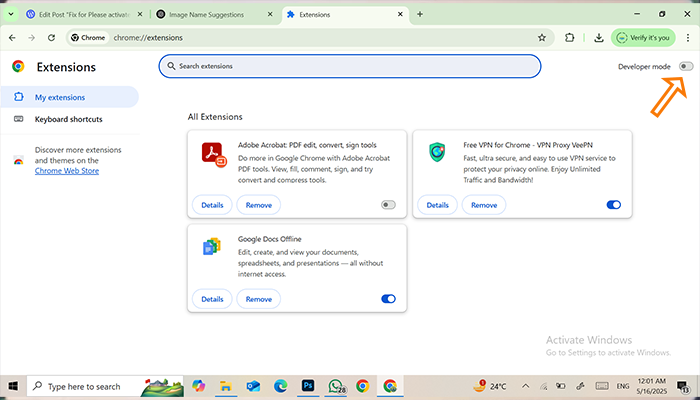Open Details for Free VPN VeePN

[x=438, y=205]
